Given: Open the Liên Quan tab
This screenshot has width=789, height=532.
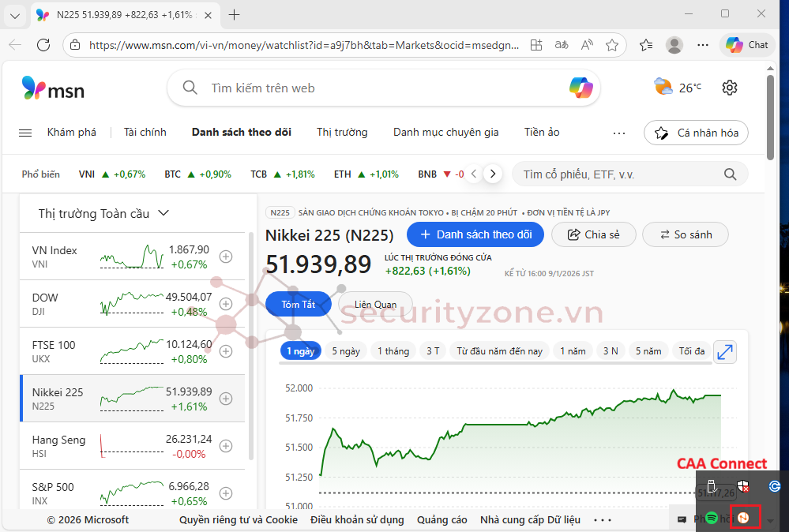Looking at the screenshot, I should [375, 304].
